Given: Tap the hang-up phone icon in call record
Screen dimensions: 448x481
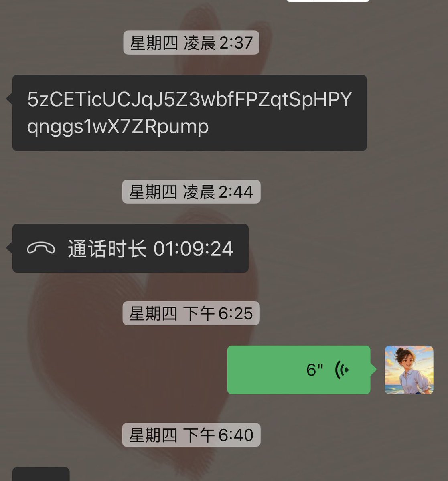Looking at the screenshot, I should 41,249.
